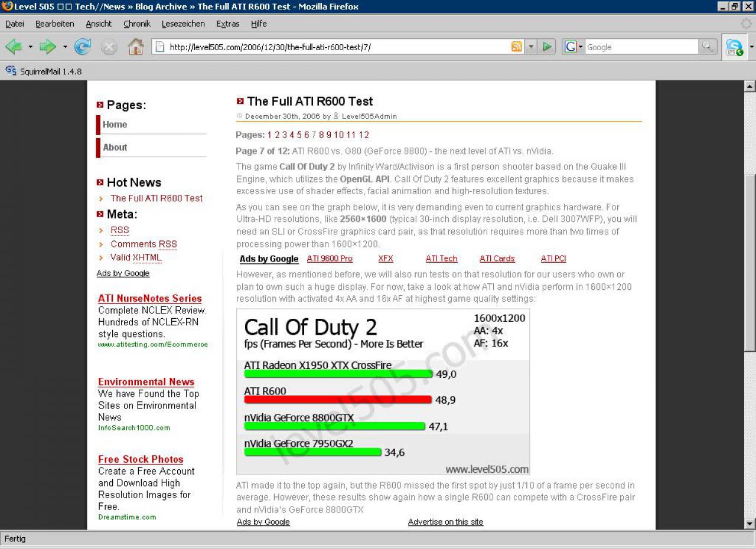
Task: Go to the Home page icon
Action: tap(136, 47)
